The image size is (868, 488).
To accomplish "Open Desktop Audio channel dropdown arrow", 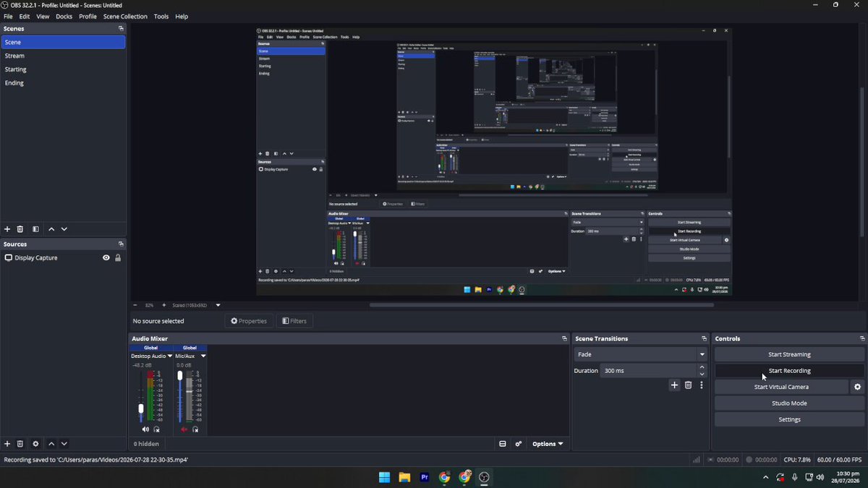I will pos(170,356).
